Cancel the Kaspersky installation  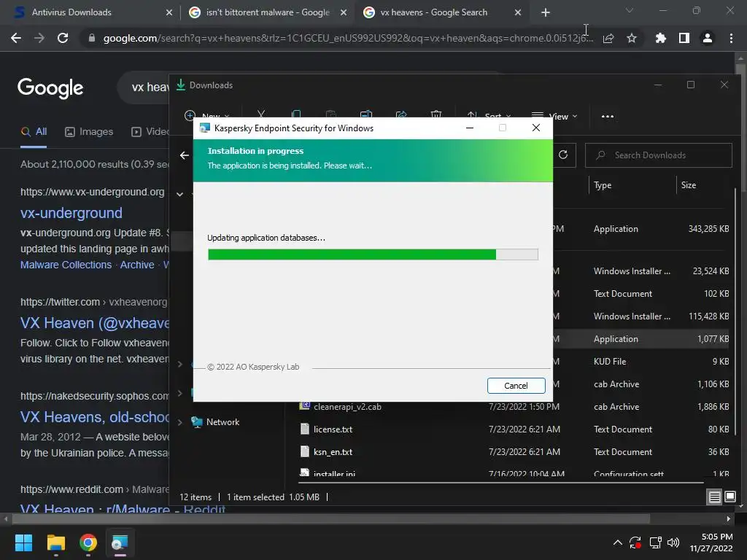pyautogui.click(x=516, y=386)
